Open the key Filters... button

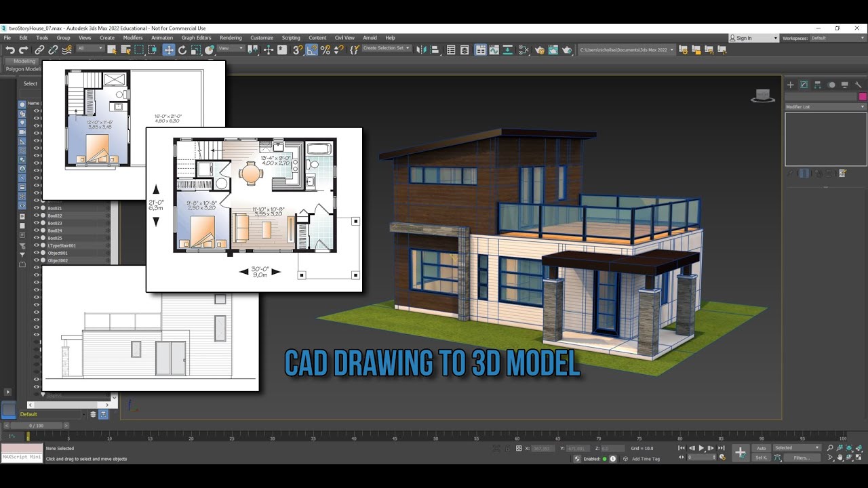tap(802, 457)
